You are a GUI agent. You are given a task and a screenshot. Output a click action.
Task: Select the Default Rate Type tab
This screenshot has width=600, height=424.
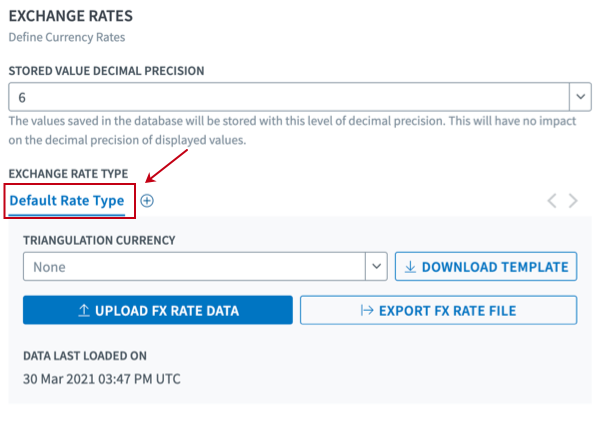point(67,201)
